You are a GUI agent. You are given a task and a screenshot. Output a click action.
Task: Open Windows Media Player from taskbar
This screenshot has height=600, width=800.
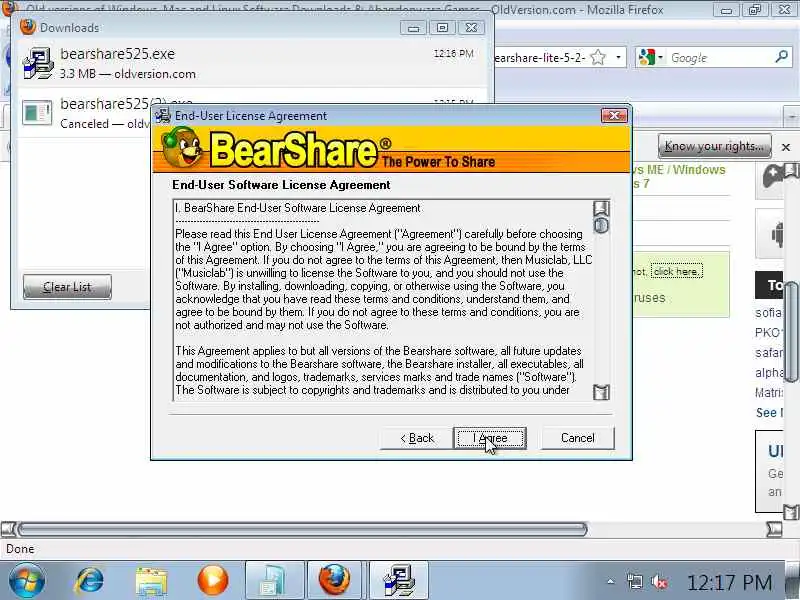(x=213, y=581)
